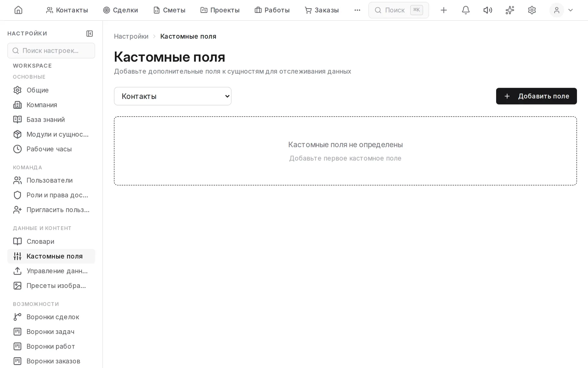Open Управление данными settings

pos(51,271)
